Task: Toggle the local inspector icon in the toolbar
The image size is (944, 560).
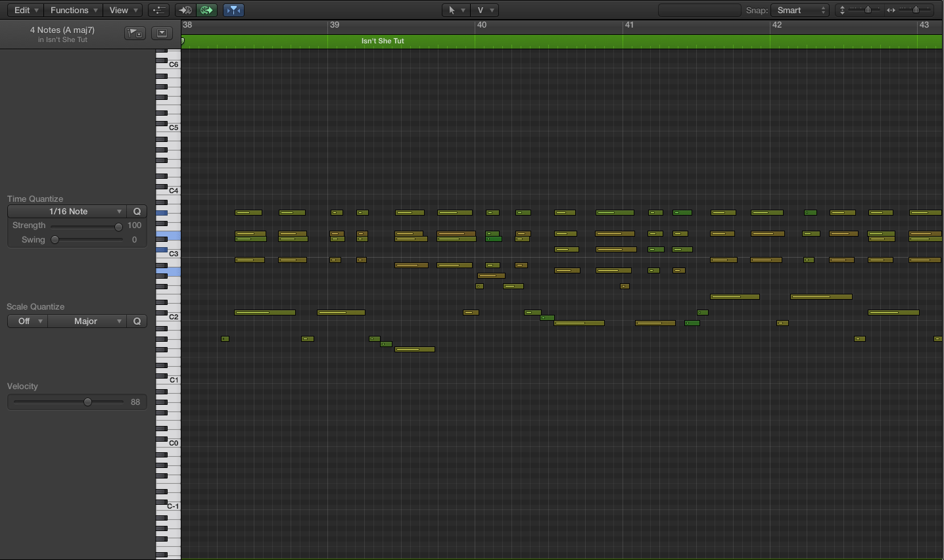Action: click(158, 10)
